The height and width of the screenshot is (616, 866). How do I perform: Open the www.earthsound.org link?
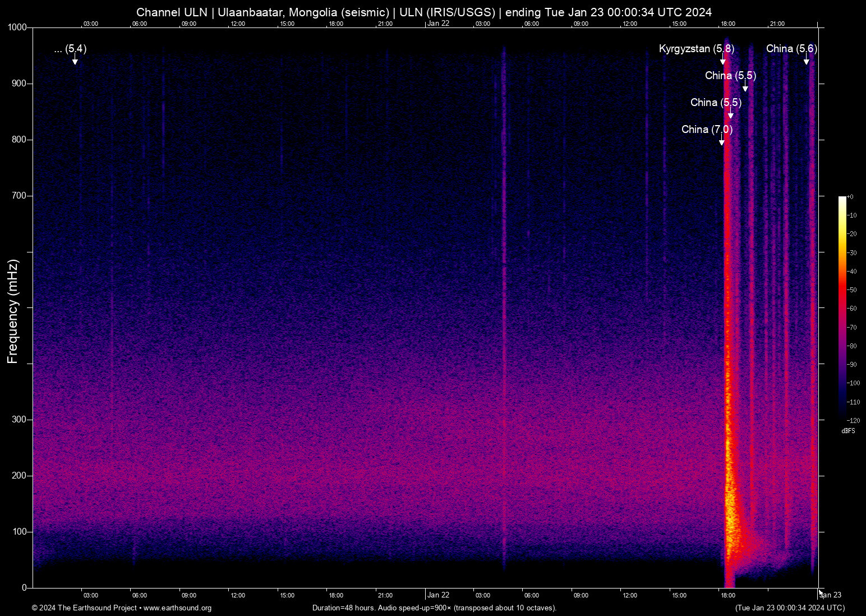click(178, 608)
